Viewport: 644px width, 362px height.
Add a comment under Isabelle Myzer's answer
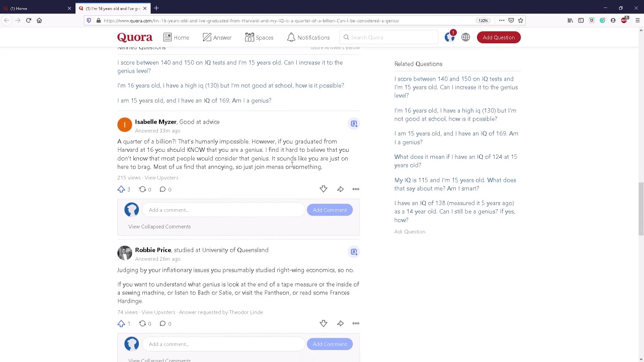(x=224, y=210)
